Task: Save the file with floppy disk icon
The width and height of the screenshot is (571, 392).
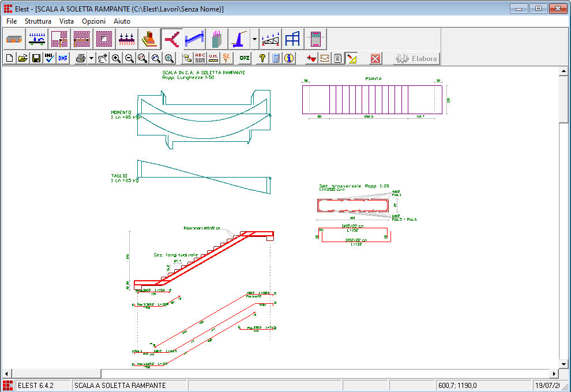Action: click(x=36, y=58)
